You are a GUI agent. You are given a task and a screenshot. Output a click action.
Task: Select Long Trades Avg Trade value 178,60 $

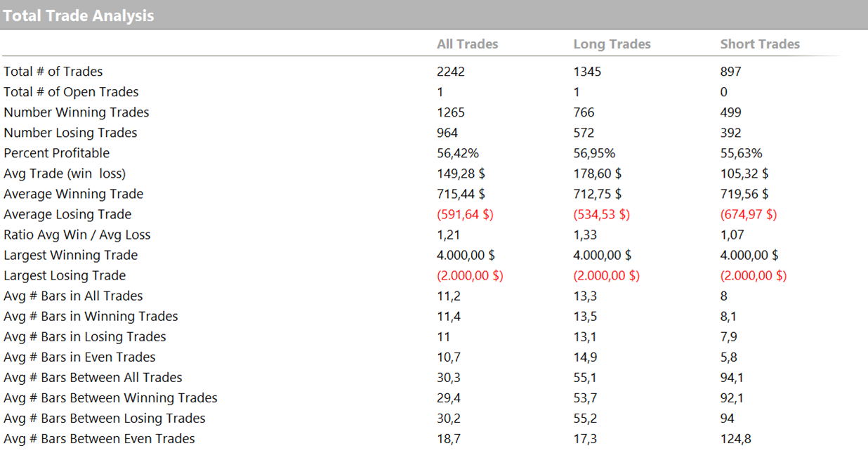tap(597, 173)
